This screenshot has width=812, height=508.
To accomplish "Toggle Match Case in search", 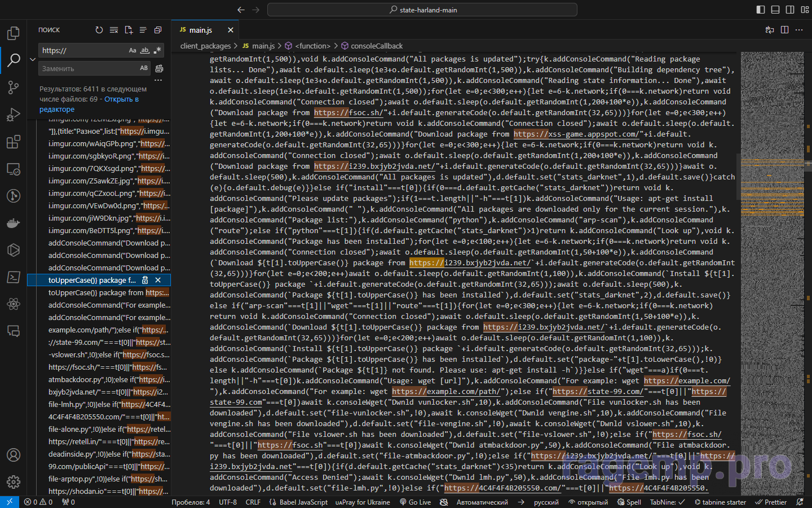I will coord(133,50).
